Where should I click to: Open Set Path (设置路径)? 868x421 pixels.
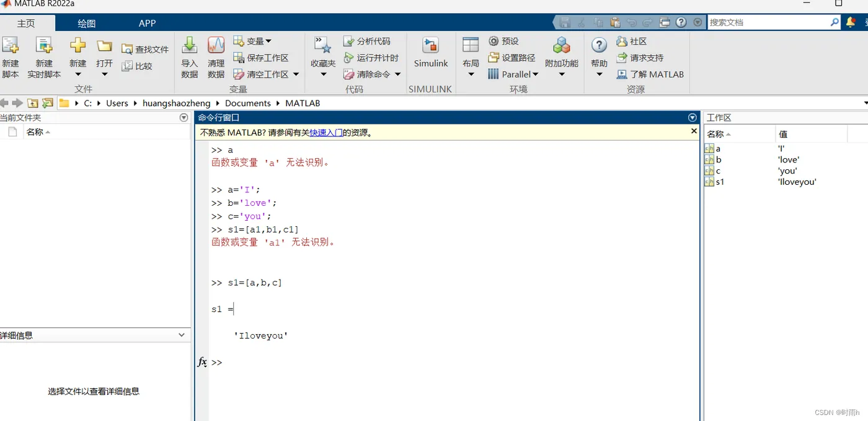[511, 58]
